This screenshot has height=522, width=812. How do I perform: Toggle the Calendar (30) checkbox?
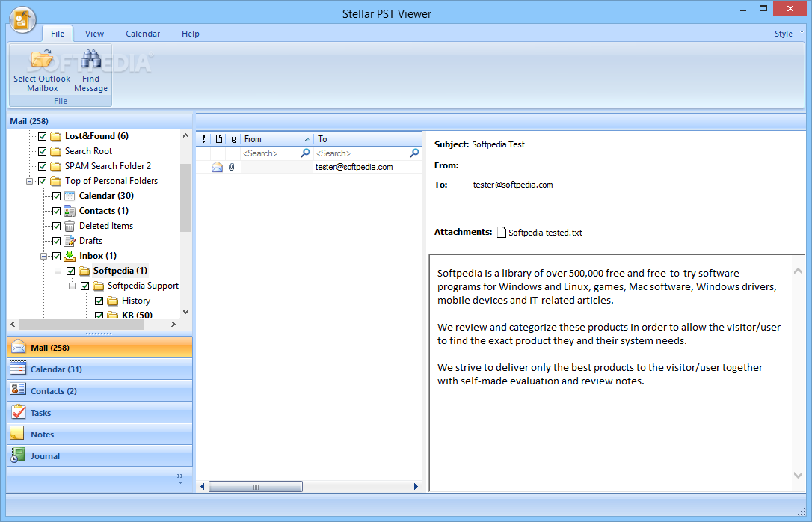56,196
